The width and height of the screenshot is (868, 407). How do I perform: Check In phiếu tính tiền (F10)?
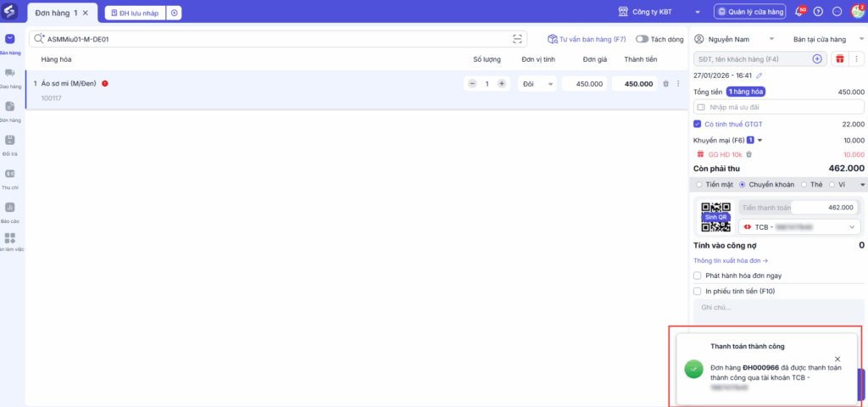[x=698, y=292]
